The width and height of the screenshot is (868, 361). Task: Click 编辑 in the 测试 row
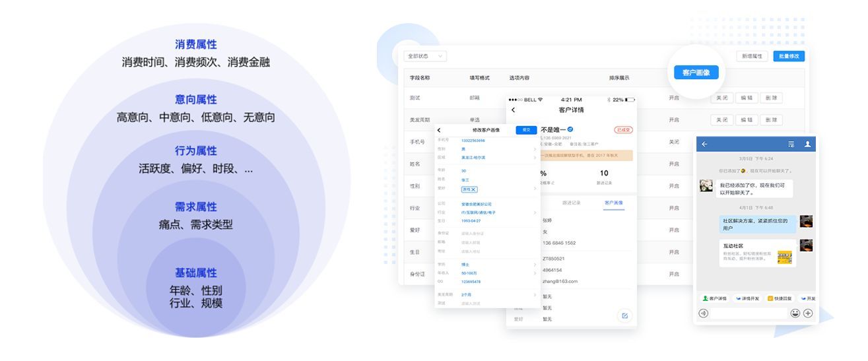point(747,98)
